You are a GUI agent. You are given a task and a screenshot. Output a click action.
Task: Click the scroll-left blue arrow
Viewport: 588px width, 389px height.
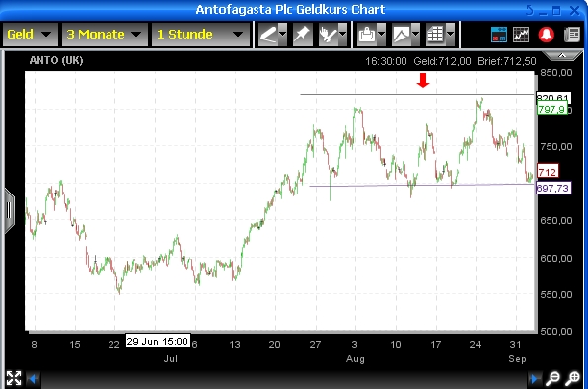(x=33, y=379)
